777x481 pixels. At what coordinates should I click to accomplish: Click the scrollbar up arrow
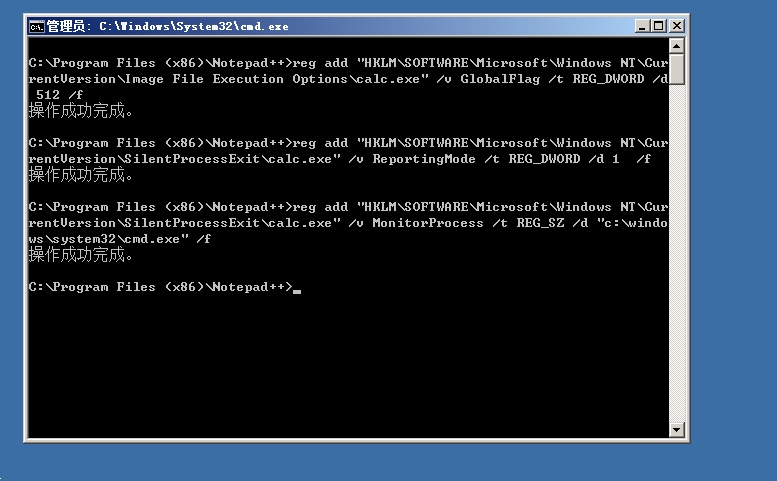click(x=676, y=46)
